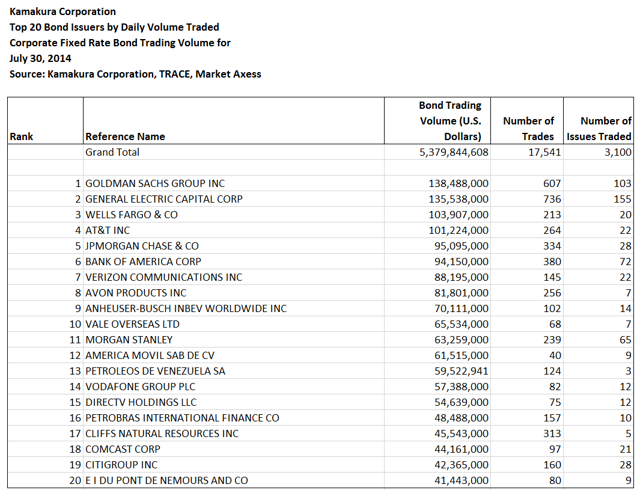
Task: Select the 'Source: Kamakura Corporation, TRACE, Market Axess' line
Action: pos(135,74)
